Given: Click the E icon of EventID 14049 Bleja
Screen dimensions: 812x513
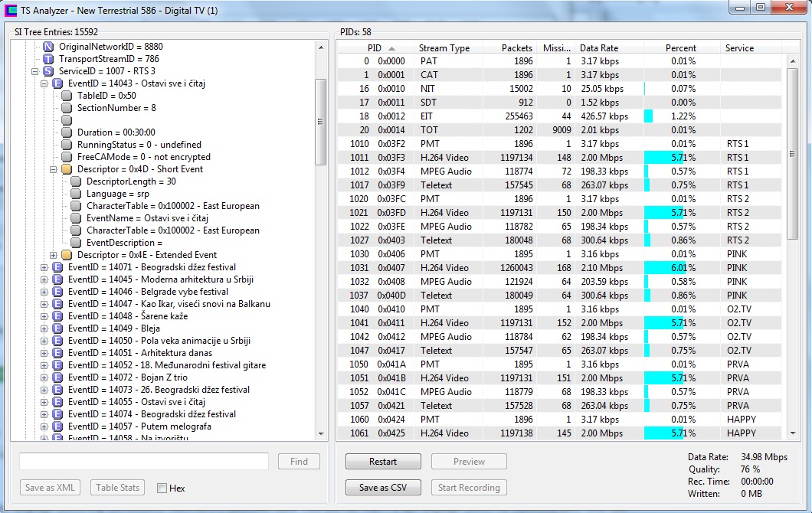Looking at the screenshot, I should [57, 328].
